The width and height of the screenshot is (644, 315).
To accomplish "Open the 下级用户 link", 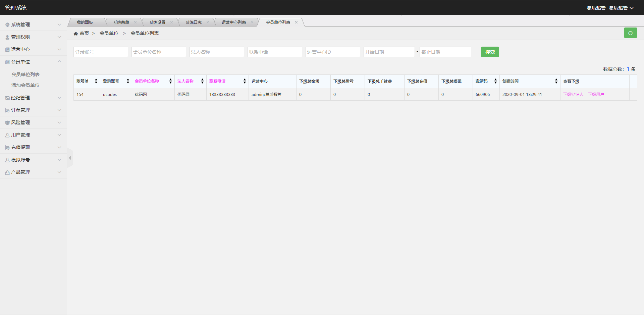I will [596, 95].
